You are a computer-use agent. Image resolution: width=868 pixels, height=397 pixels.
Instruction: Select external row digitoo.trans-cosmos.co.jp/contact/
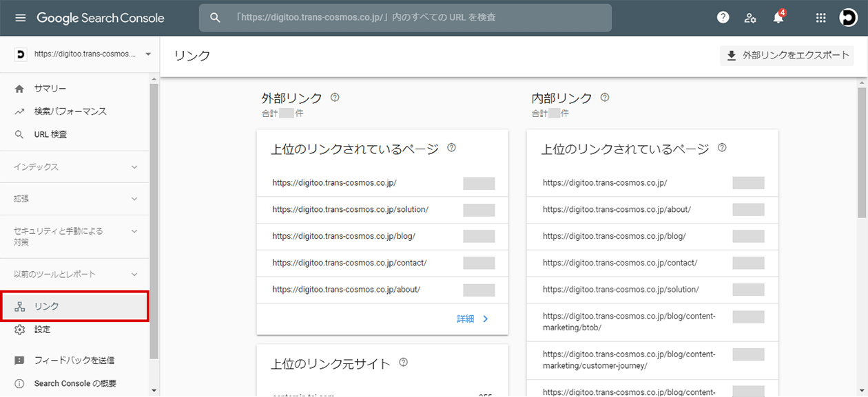(x=382, y=263)
